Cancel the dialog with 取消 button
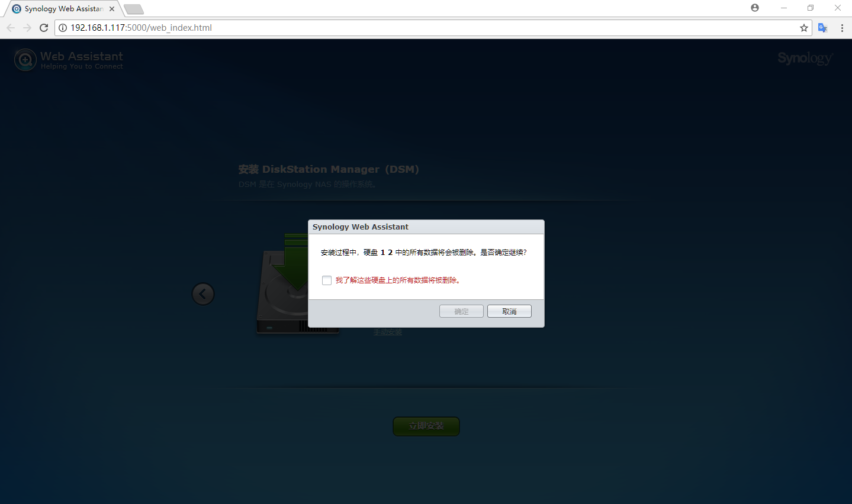Viewport: 852px width, 504px height. 509,311
